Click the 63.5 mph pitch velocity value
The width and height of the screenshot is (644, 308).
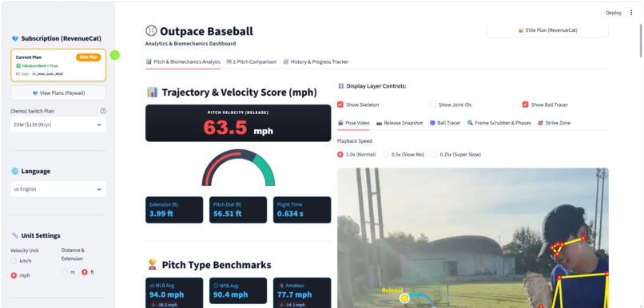(238, 128)
